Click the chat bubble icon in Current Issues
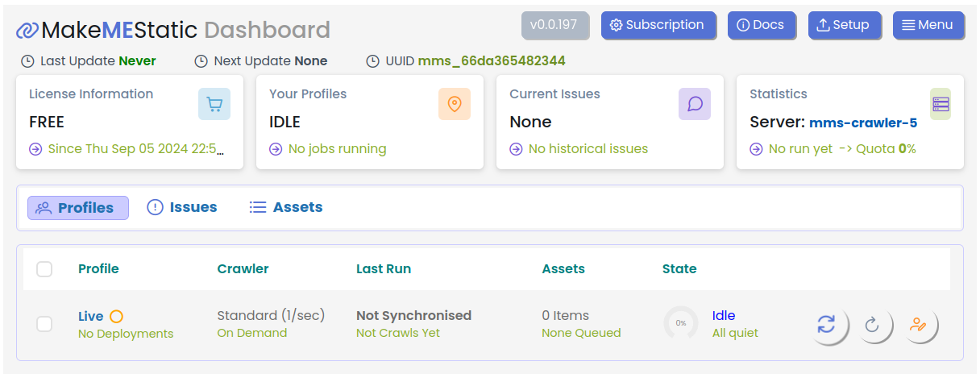Image resolution: width=980 pixels, height=378 pixels. pyautogui.click(x=695, y=104)
